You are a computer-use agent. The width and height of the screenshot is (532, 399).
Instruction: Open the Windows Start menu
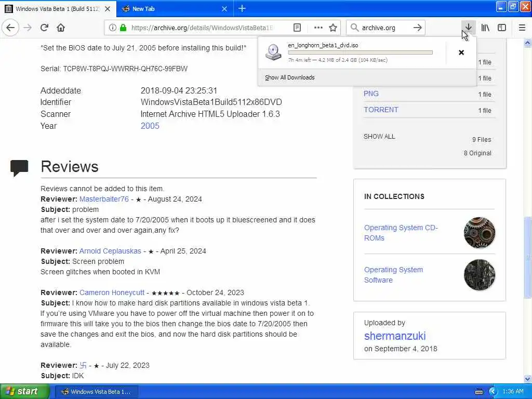(x=25, y=392)
